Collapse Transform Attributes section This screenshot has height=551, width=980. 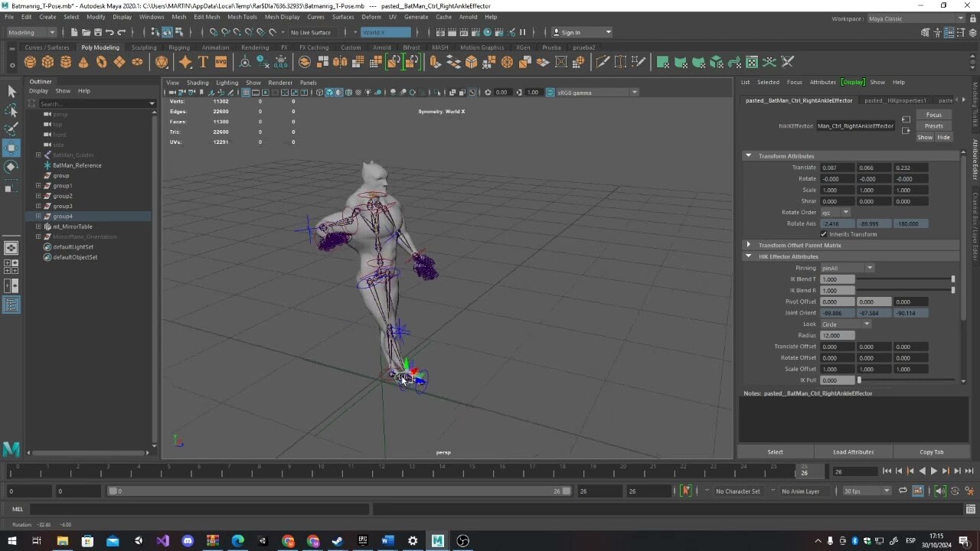point(749,156)
